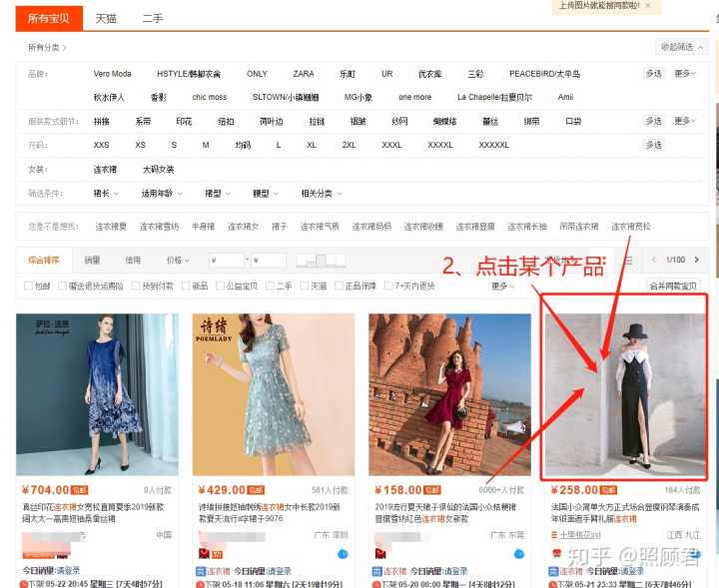
Task: Open the black dress with hat thumbnail
Action: pyautogui.click(x=626, y=394)
